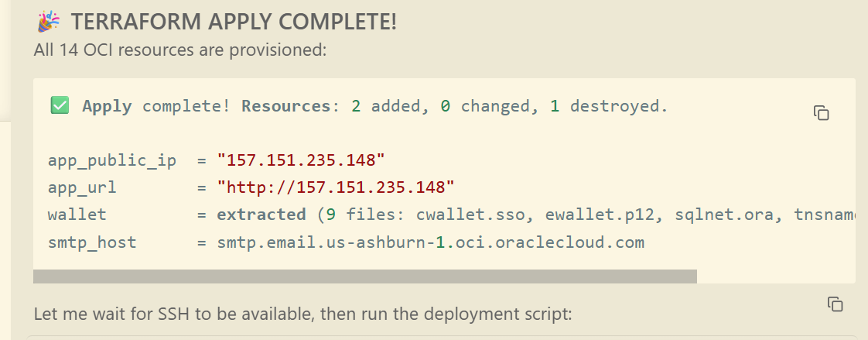Click the wallet output key

click(77, 215)
